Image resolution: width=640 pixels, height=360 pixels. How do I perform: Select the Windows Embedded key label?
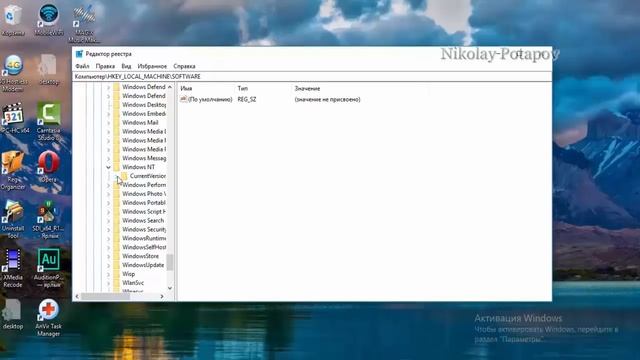point(144,113)
